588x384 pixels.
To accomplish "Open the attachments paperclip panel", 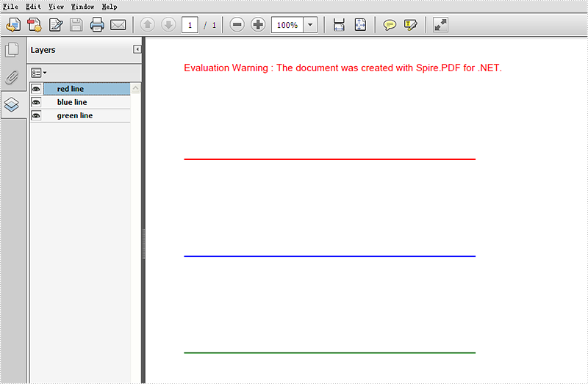I will click(12, 78).
